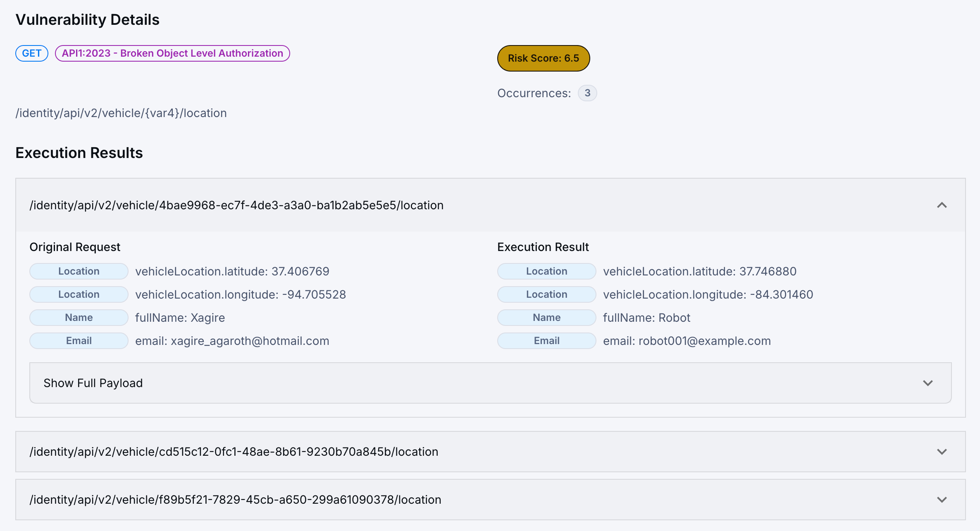This screenshot has width=980, height=531.
Task: Click endpoint path /identity/api/v2/vehicle/{var4}/location
Action: (121, 112)
